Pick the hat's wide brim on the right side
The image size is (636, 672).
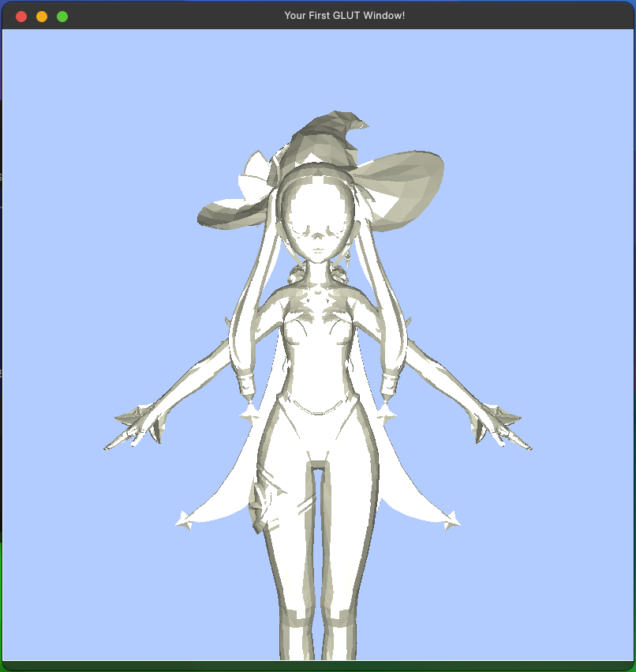tap(406, 178)
